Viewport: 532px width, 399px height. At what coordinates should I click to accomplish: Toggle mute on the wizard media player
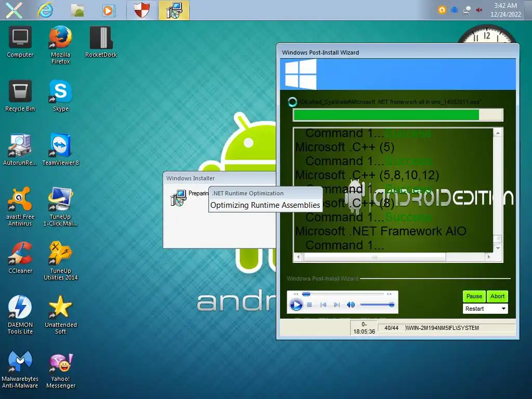351,304
